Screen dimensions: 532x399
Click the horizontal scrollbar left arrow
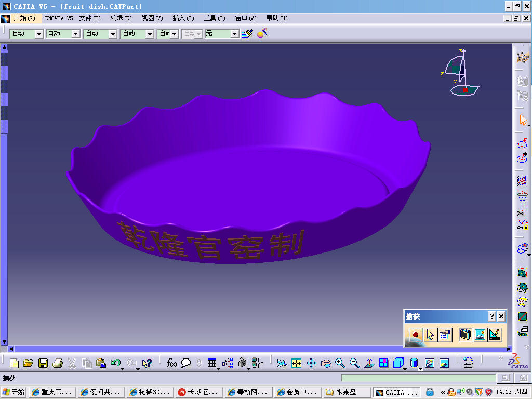[x=11, y=349]
